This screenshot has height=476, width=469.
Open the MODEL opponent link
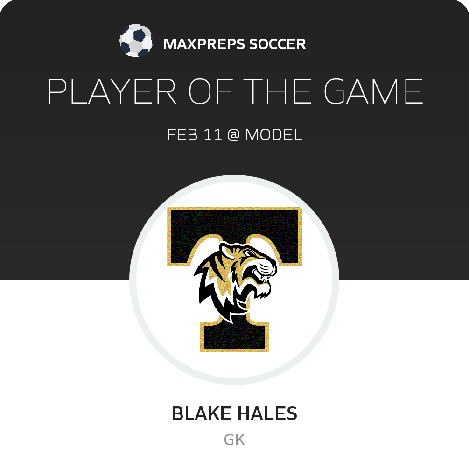274,134
